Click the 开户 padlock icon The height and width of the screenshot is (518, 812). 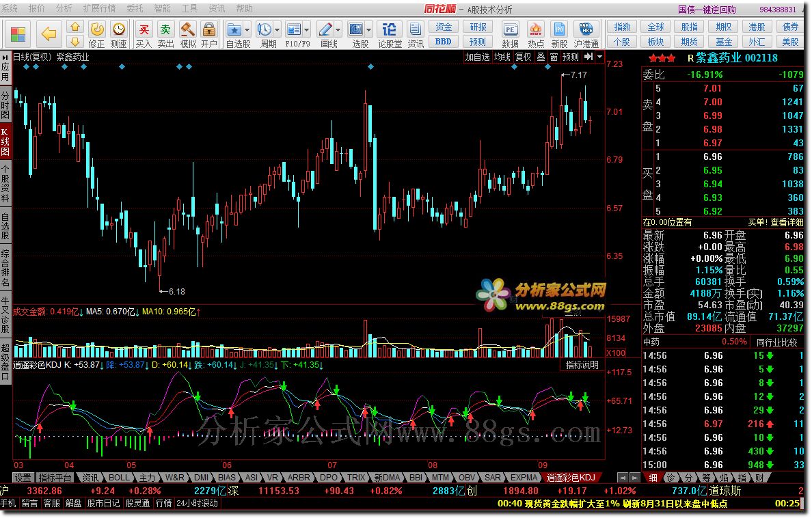(x=209, y=29)
